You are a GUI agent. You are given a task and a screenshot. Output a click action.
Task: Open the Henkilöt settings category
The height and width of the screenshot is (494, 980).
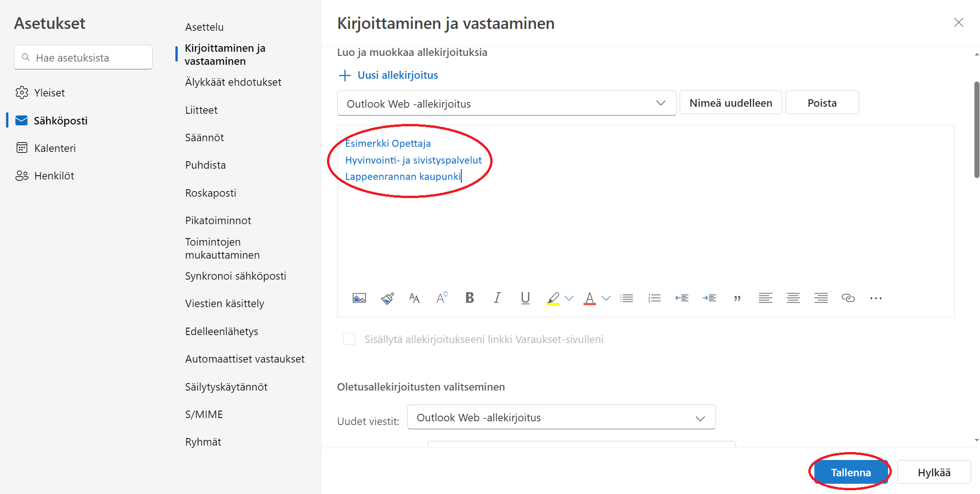point(54,176)
